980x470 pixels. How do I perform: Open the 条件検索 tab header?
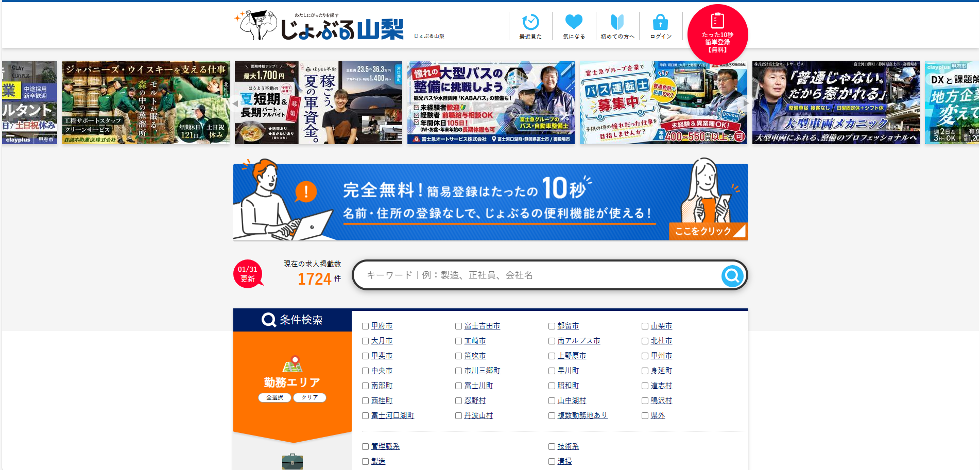coord(292,320)
